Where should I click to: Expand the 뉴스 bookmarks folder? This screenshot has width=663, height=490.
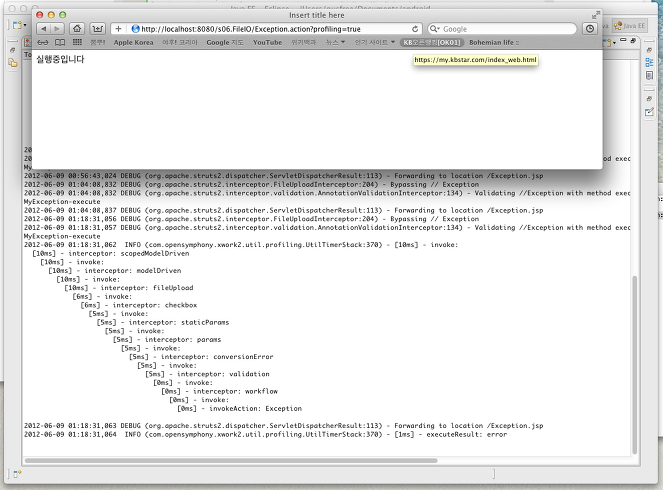click(335, 42)
